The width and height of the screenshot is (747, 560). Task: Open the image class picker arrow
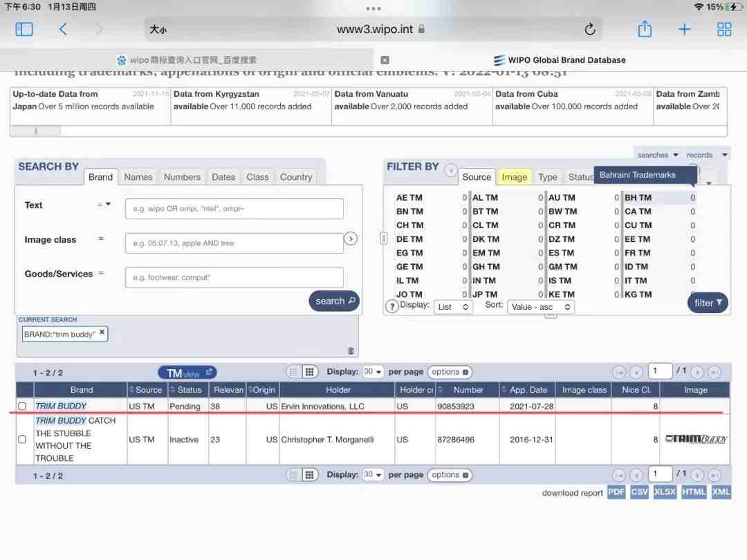[351, 239]
